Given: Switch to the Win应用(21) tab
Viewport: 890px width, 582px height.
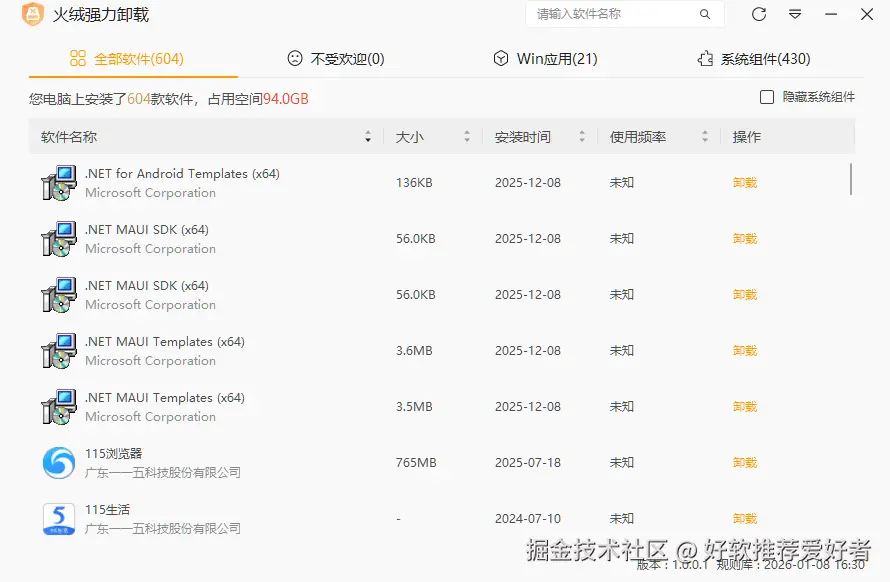Looking at the screenshot, I should tap(545, 58).
